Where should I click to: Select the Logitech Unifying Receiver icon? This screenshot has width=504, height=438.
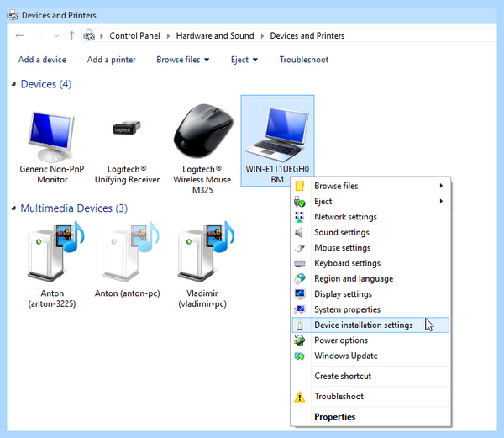[127, 127]
